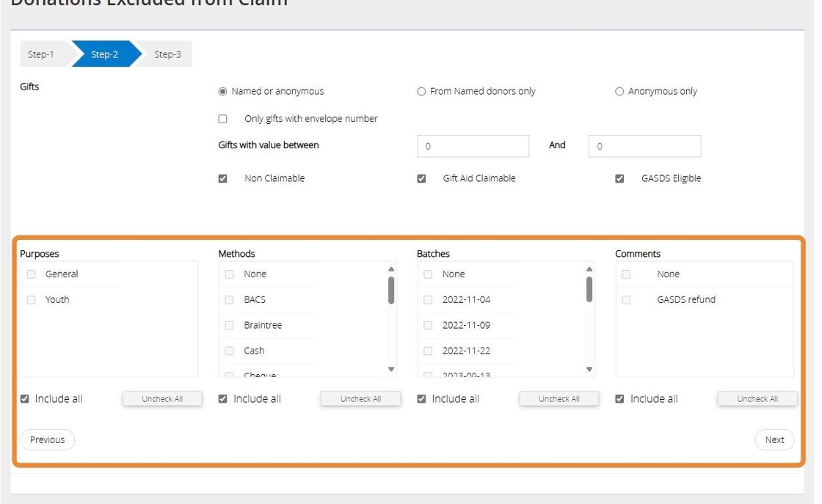Tick the None checkbox under Methods
This screenshot has height=504, width=822.
229,274
